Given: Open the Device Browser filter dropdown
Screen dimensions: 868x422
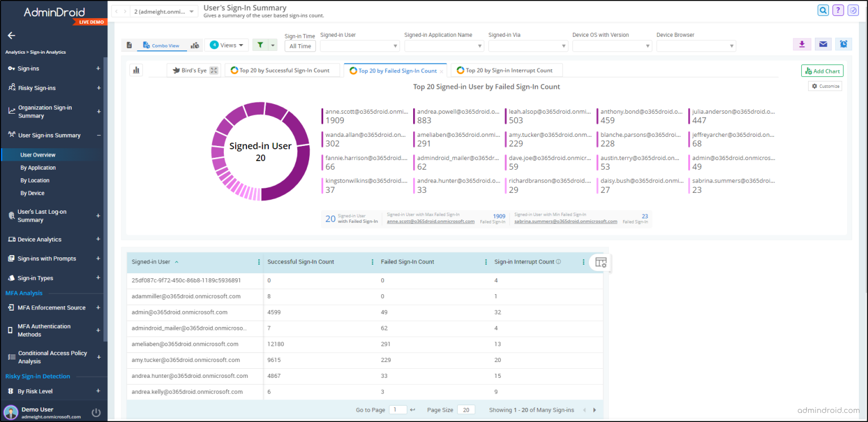Looking at the screenshot, I should [x=696, y=45].
